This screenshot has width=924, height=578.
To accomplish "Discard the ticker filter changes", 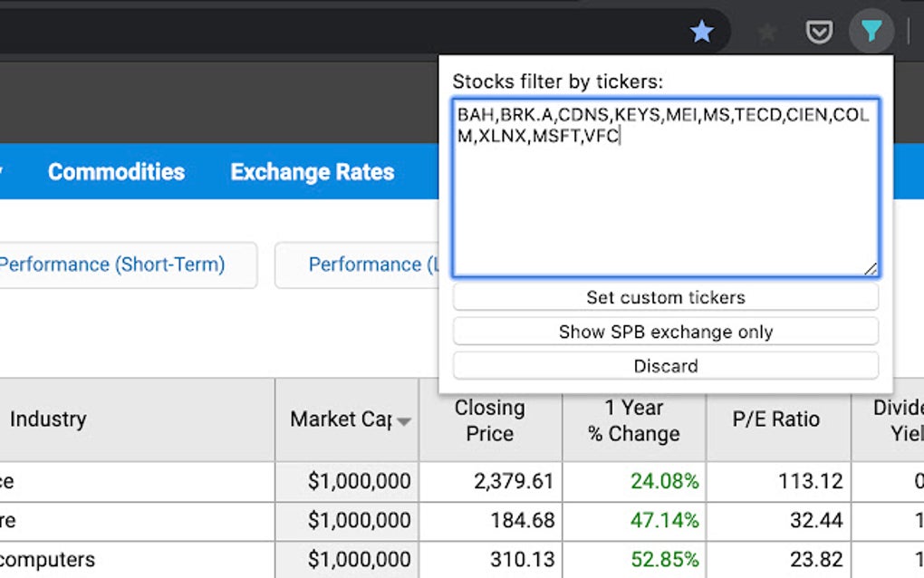I will pyautogui.click(x=666, y=366).
